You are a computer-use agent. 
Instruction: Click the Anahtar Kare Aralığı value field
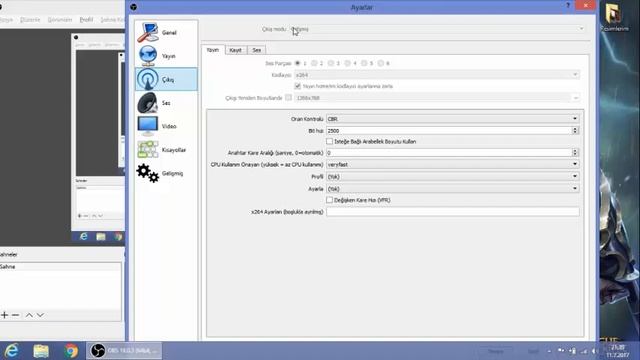[x=449, y=153]
